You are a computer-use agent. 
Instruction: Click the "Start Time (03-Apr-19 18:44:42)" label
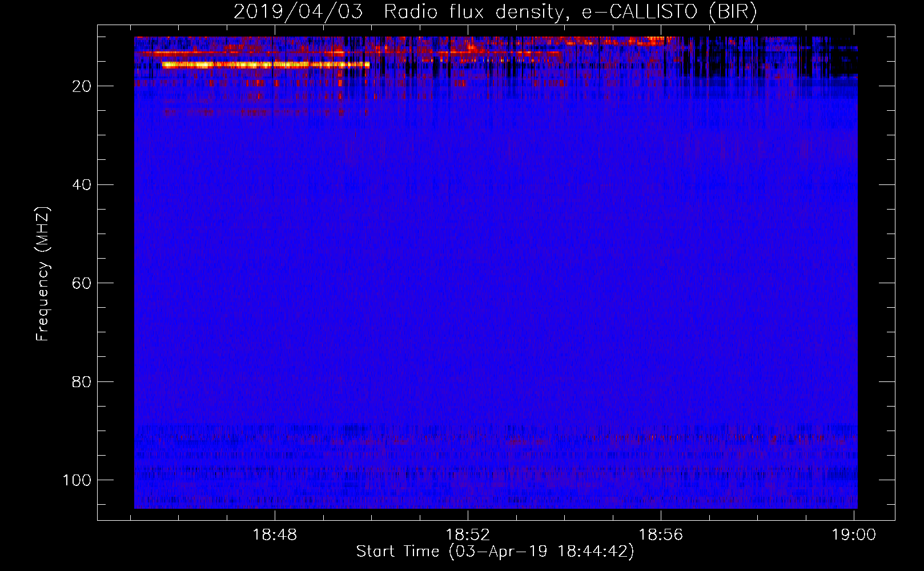click(495, 552)
